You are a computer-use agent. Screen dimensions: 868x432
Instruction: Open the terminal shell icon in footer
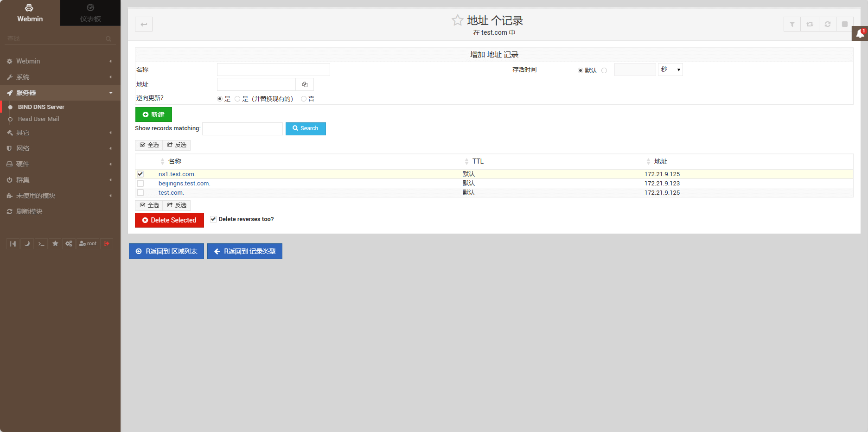pyautogui.click(x=41, y=243)
